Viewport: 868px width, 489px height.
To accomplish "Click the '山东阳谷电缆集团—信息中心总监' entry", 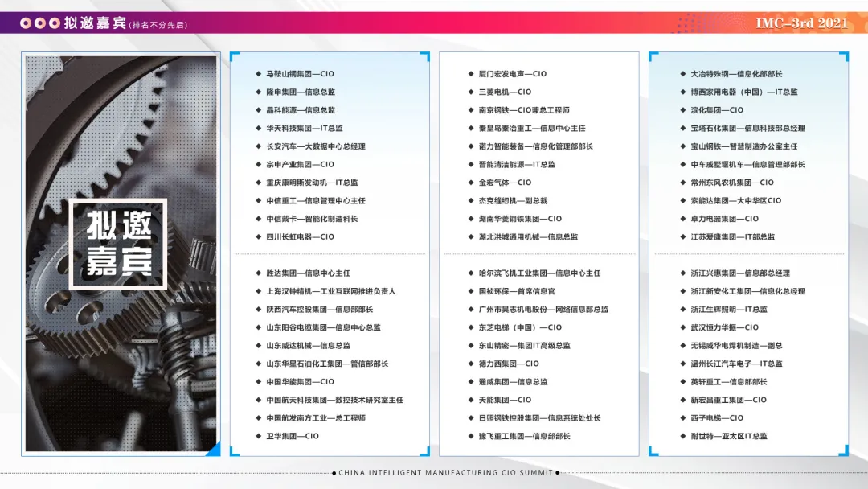I will coord(323,327).
